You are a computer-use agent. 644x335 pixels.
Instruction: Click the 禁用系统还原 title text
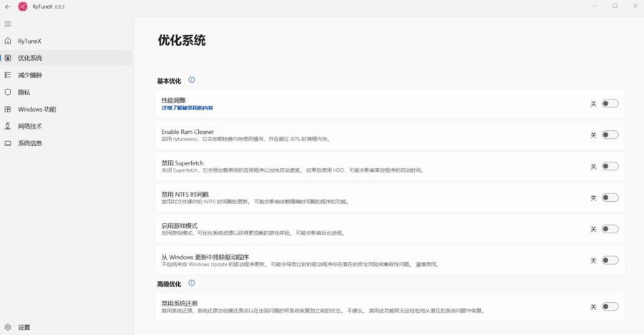[180, 304]
